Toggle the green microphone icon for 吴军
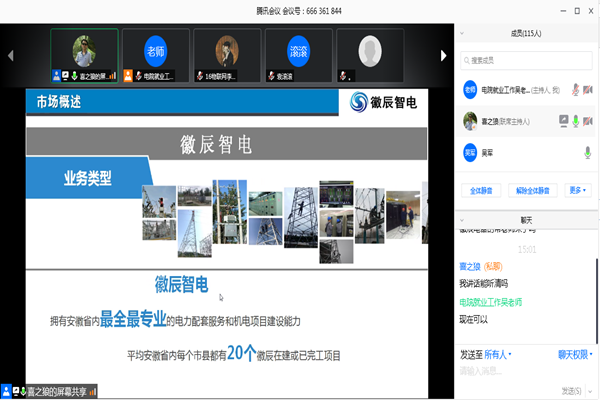This screenshot has height=400, width=600. click(588, 152)
